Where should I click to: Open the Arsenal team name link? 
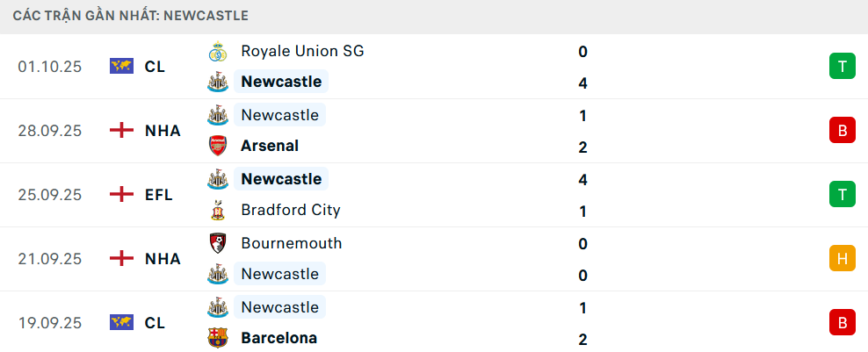[270, 146]
